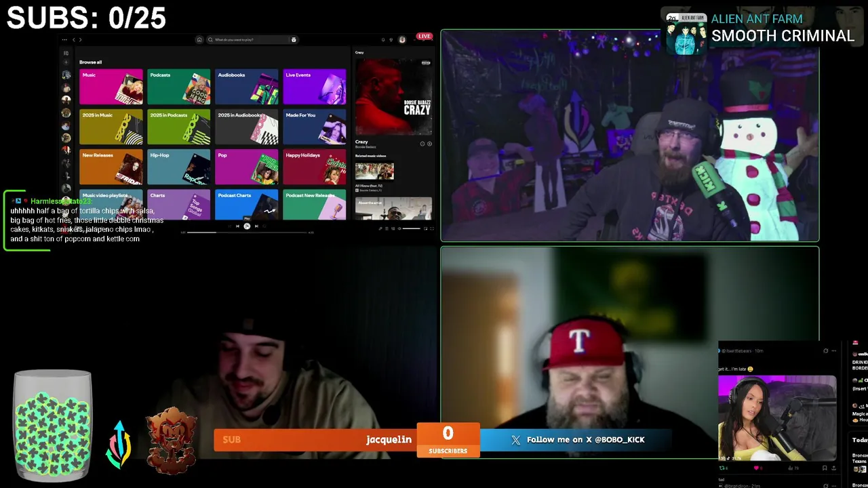Enter full screen in the Spotify player
Image resolution: width=868 pixels, height=488 pixels.
(x=431, y=228)
